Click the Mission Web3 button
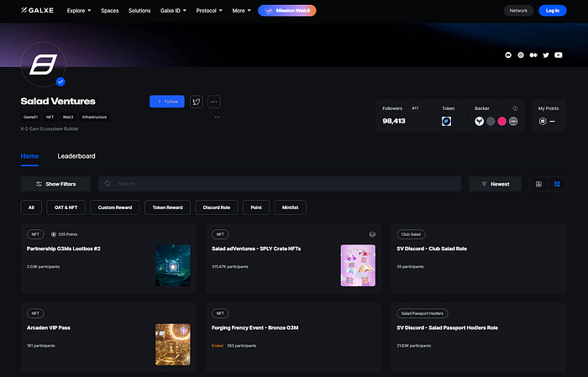This screenshot has width=588, height=377. pos(287,10)
